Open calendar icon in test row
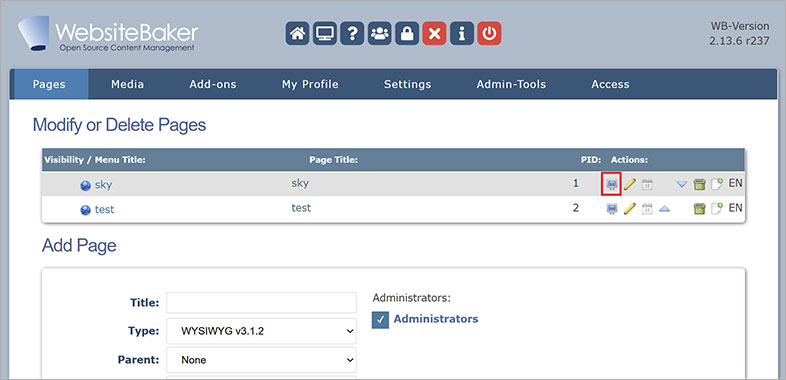Image resolution: width=786 pixels, height=380 pixels. click(x=647, y=209)
